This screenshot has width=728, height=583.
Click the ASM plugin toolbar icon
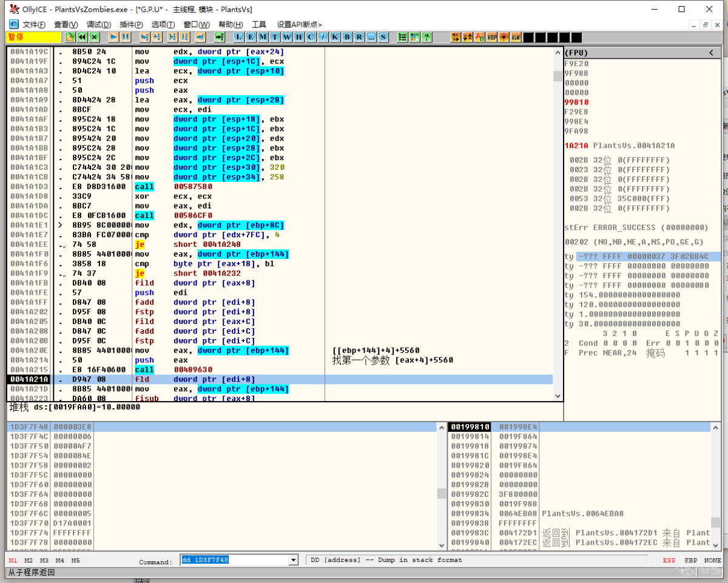tap(516, 37)
